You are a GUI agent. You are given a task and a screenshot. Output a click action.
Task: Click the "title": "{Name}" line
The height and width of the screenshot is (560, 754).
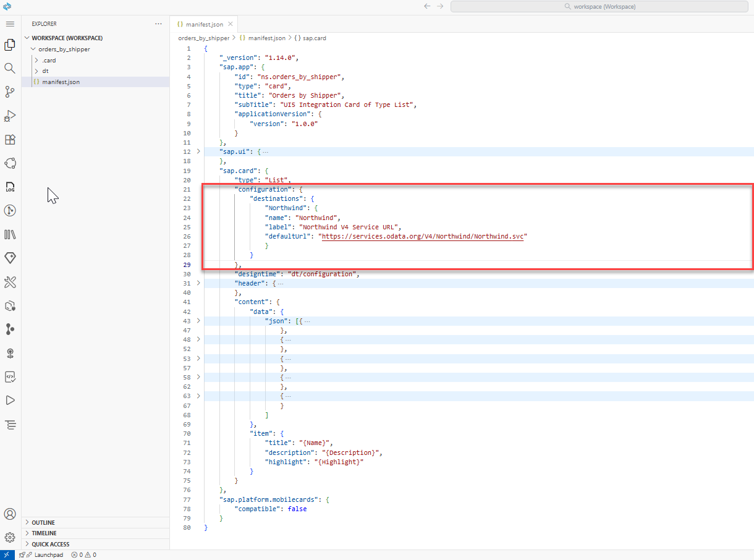pos(299,443)
